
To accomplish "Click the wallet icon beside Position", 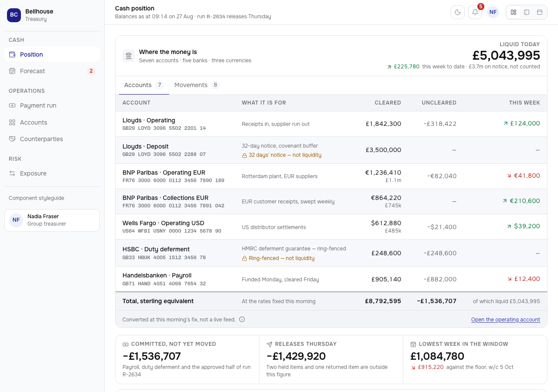I will tap(12, 54).
